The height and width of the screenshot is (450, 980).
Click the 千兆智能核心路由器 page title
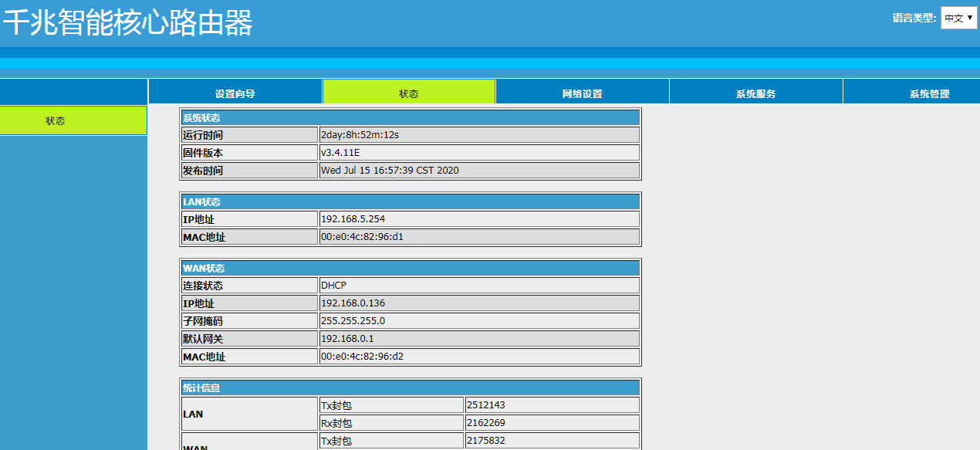(x=128, y=23)
